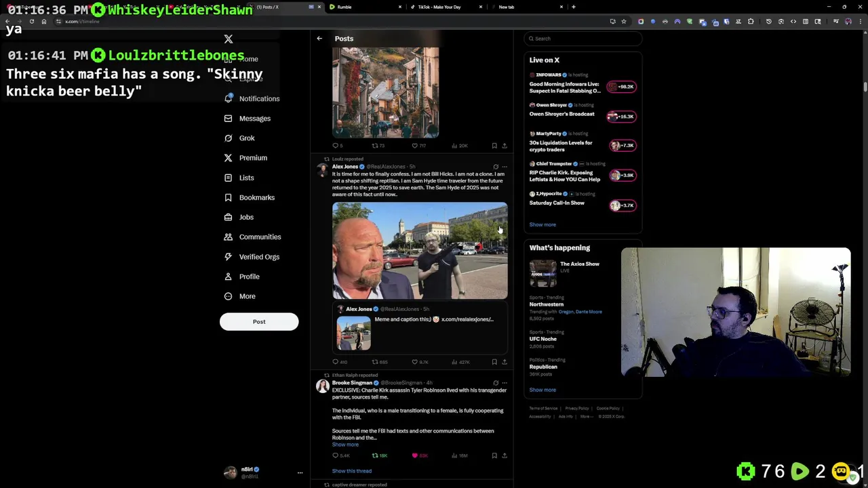
Task: Open more options on Brooke Singman post
Action: click(x=504, y=382)
